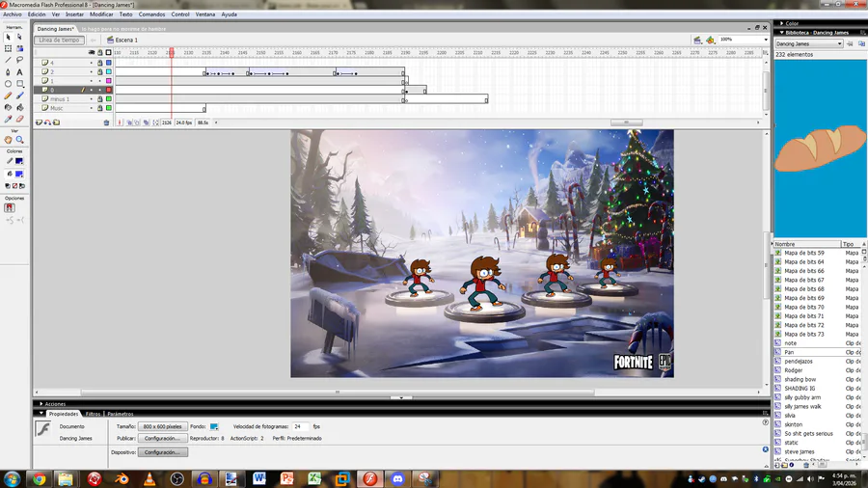This screenshot has height=488, width=868.
Task: Collapse the Propiedades panel
Action: click(x=41, y=414)
